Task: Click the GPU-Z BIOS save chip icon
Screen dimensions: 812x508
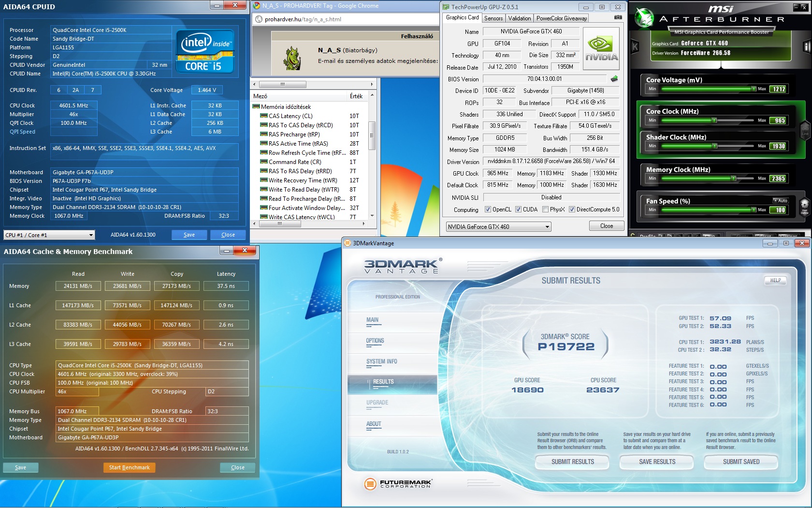Action: pyautogui.click(x=614, y=79)
